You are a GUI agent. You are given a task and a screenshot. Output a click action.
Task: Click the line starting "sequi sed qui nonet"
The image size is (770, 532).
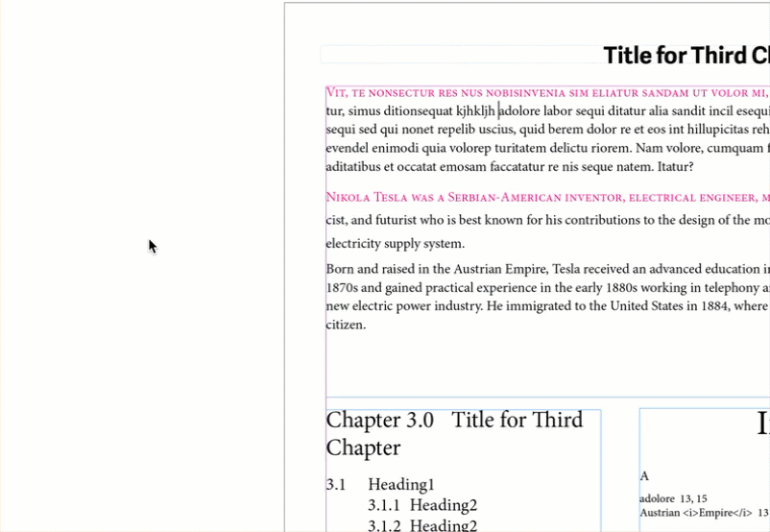pyautogui.click(x=547, y=130)
